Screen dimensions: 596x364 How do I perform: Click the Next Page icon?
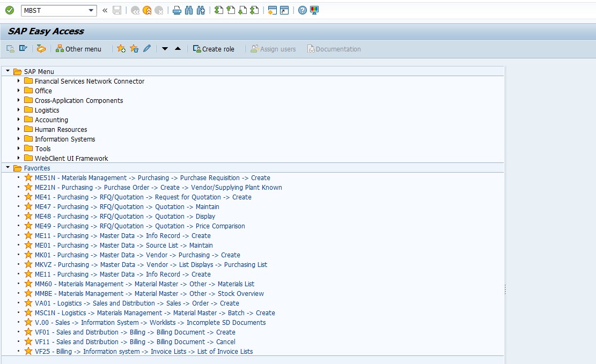coord(242,10)
